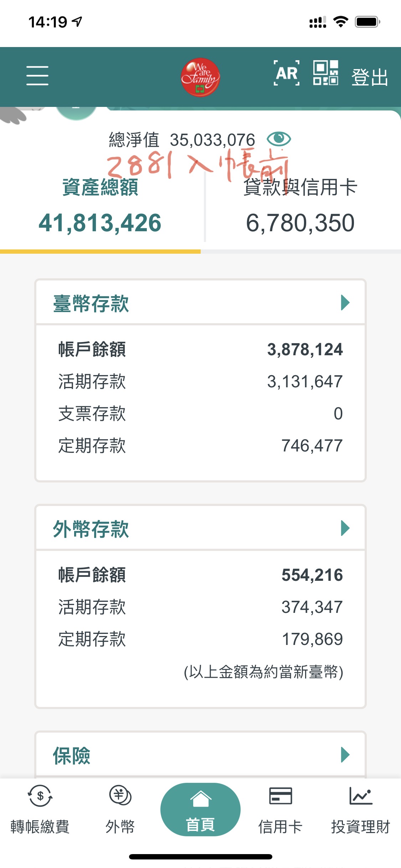Tap the yellow tab indicator bar
Screen dimensions: 401x868
(100, 252)
